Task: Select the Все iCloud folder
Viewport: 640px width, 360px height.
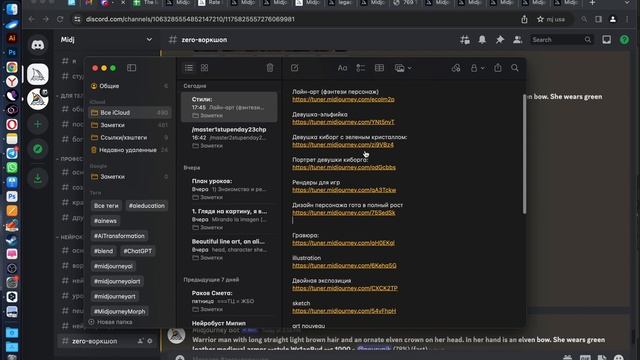Action: (x=129, y=113)
